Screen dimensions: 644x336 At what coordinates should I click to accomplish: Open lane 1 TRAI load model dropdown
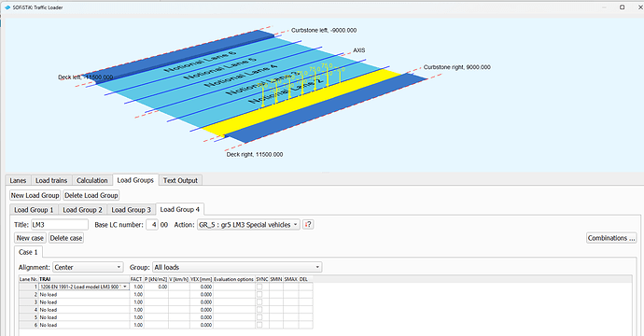pos(84,287)
